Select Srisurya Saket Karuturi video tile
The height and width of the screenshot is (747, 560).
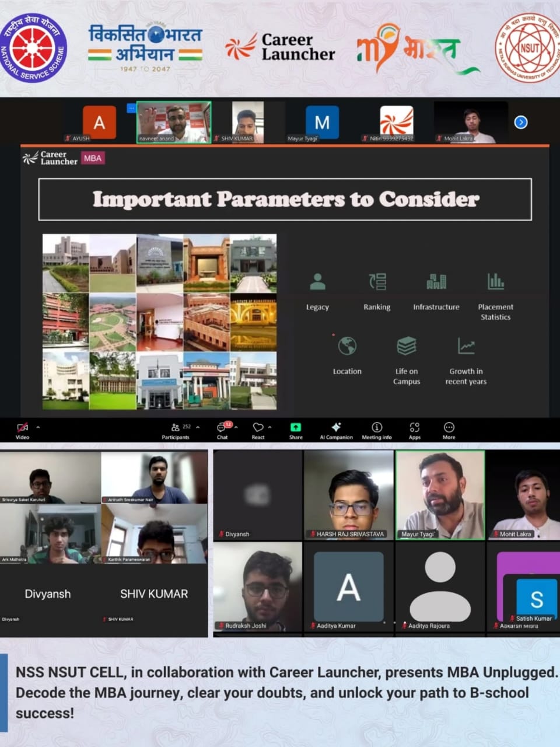click(x=50, y=478)
